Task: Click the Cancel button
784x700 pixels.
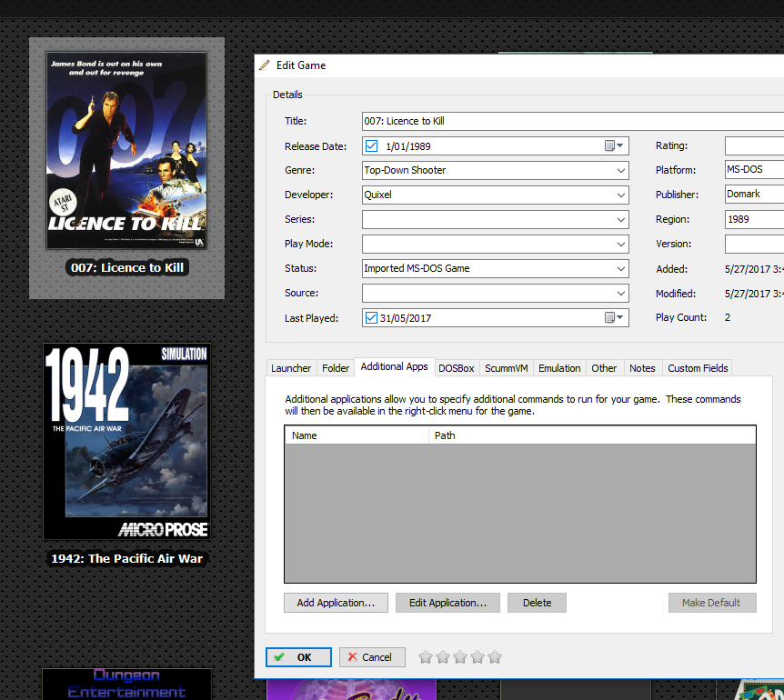Action: tap(372, 657)
